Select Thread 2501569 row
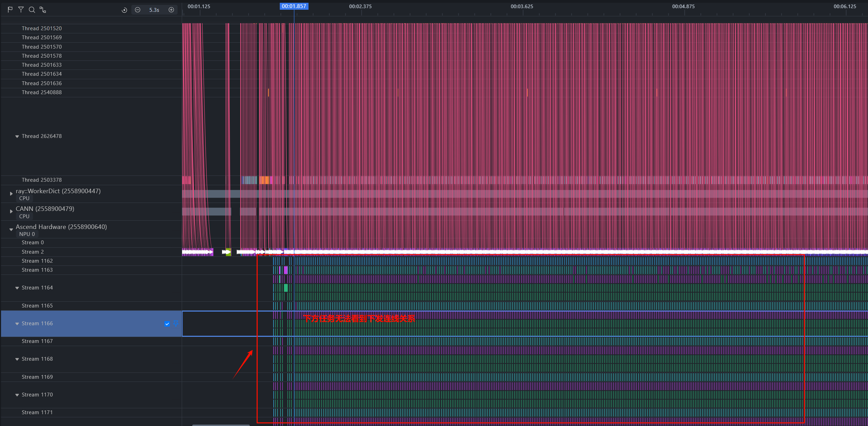Image resolution: width=868 pixels, height=426 pixels. point(91,38)
